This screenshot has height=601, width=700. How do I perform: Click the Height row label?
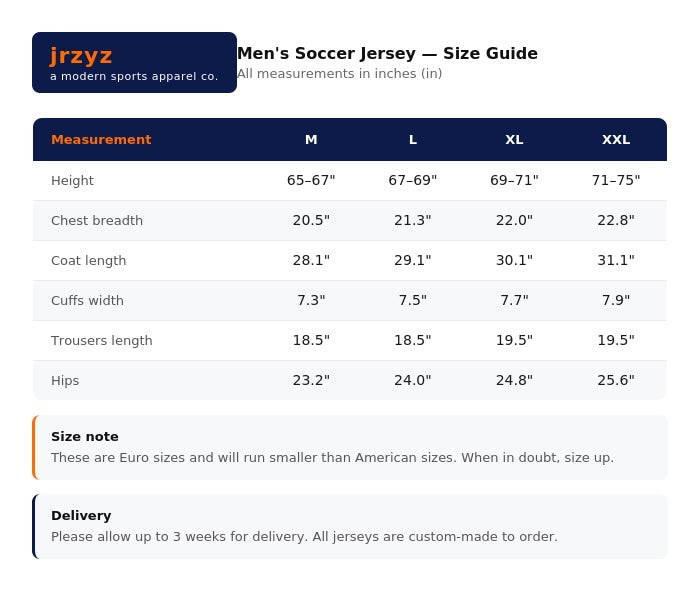coord(72,181)
